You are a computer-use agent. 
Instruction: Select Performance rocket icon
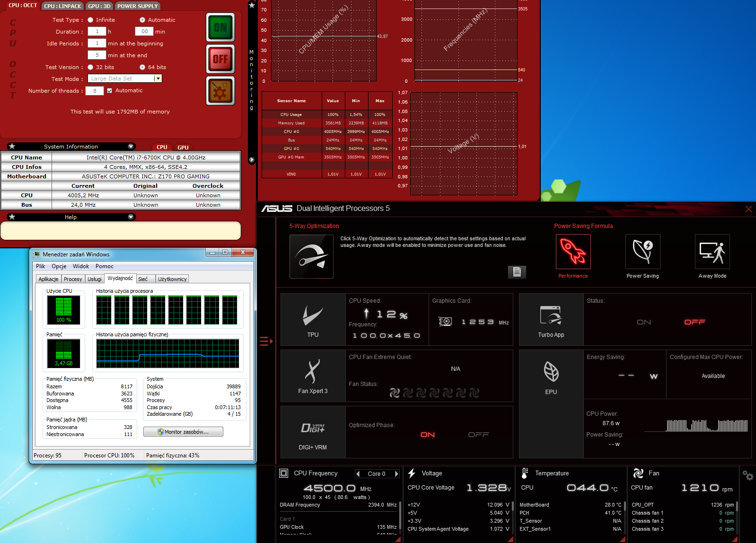pos(573,252)
